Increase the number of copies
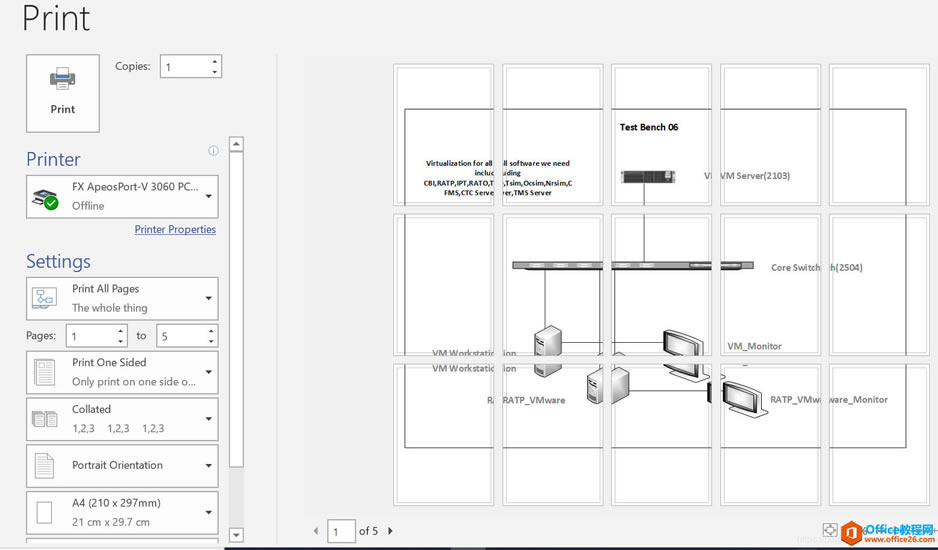 [214, 61]
